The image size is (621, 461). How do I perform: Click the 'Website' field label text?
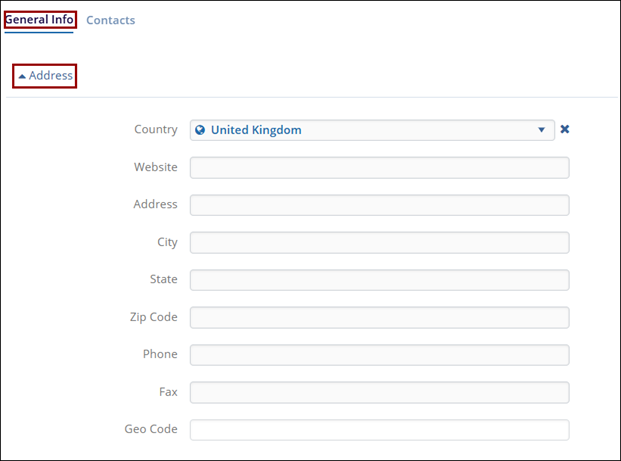[155, 167]
